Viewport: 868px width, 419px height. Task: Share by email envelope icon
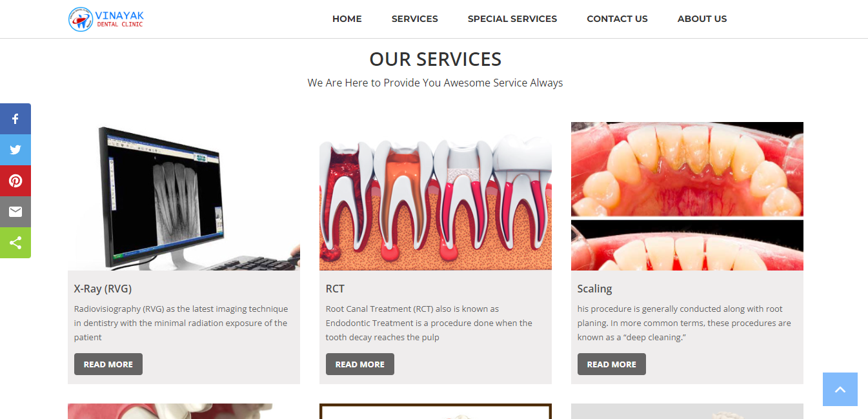point(15,212)
